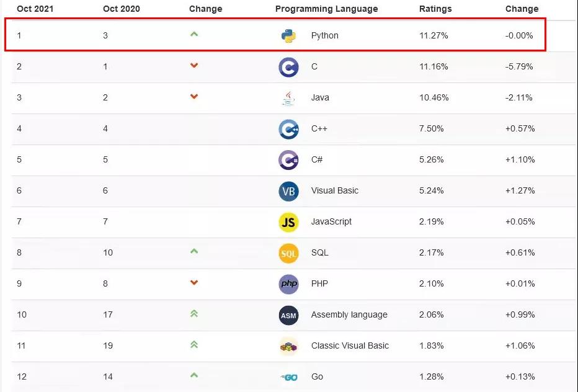Select the Go language logo icon
Screen dimensions: 578x392
[288, 376]
